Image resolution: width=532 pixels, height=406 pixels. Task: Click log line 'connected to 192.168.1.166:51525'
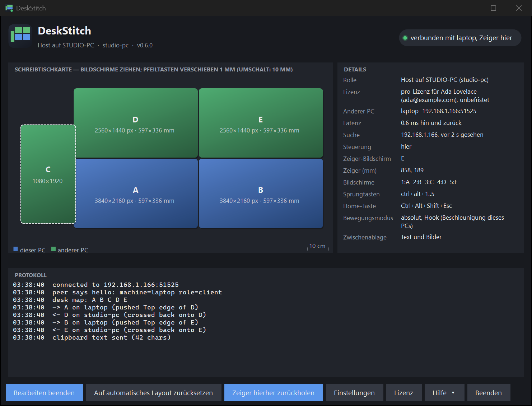pyautogui.click(x=116, y=285)
